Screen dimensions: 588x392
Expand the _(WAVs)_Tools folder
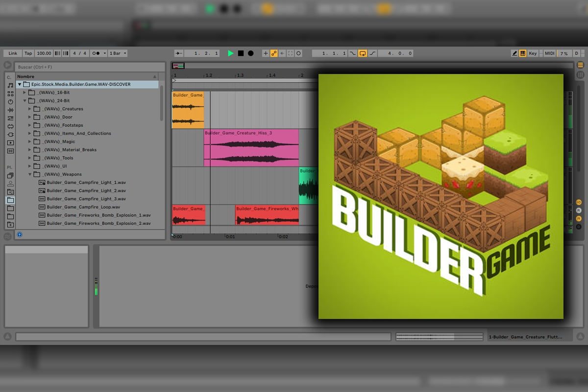(x=29, y=158)
